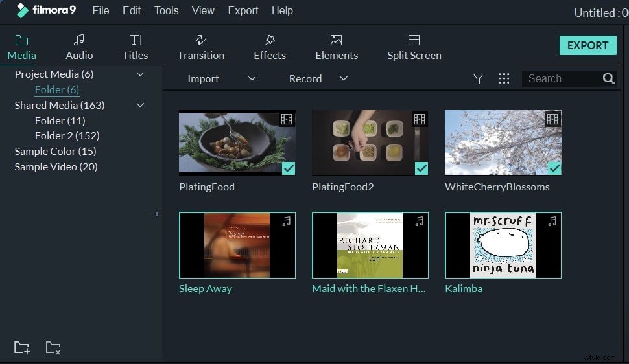Image resolution: width=629 pixels, height=364 pixels.
Task: Click music note icon on Maid with Flaxen
Action: (419, 222)
